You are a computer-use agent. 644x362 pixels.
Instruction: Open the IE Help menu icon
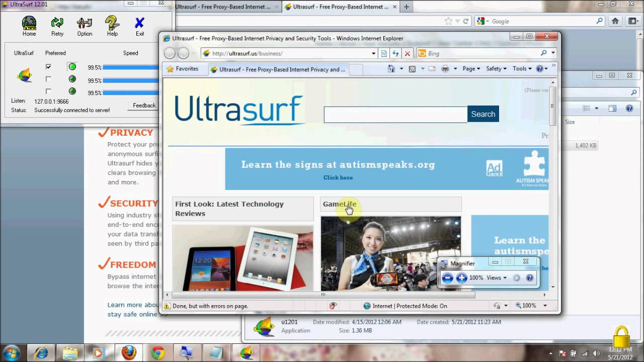pos(542,69)
